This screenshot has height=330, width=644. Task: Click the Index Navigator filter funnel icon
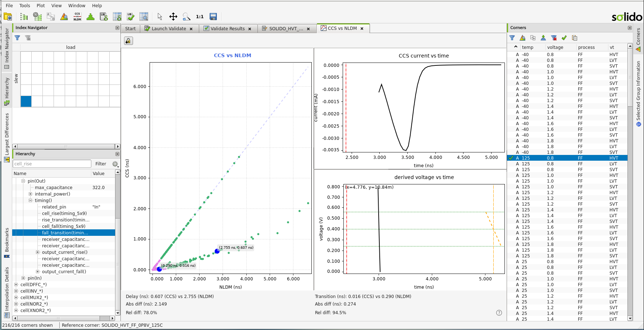[x=17, y=38]
